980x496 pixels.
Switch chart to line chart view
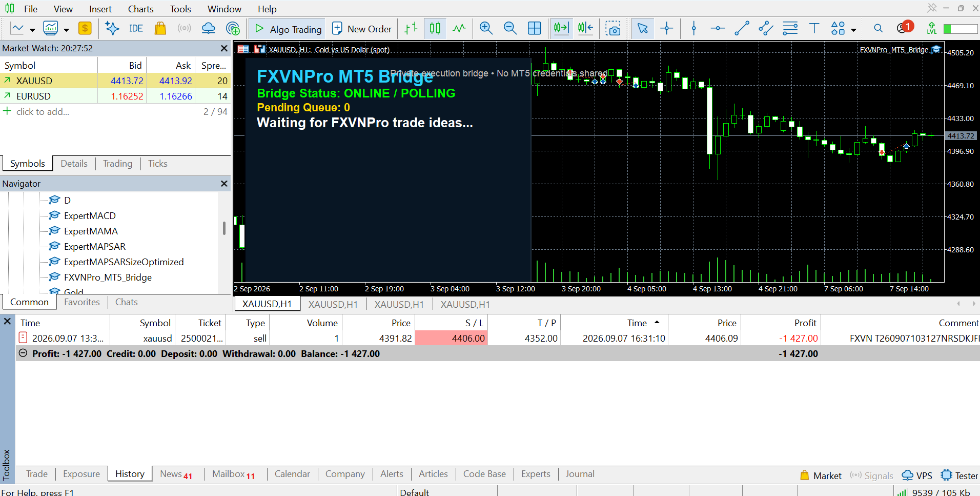[x=459, y=28]
